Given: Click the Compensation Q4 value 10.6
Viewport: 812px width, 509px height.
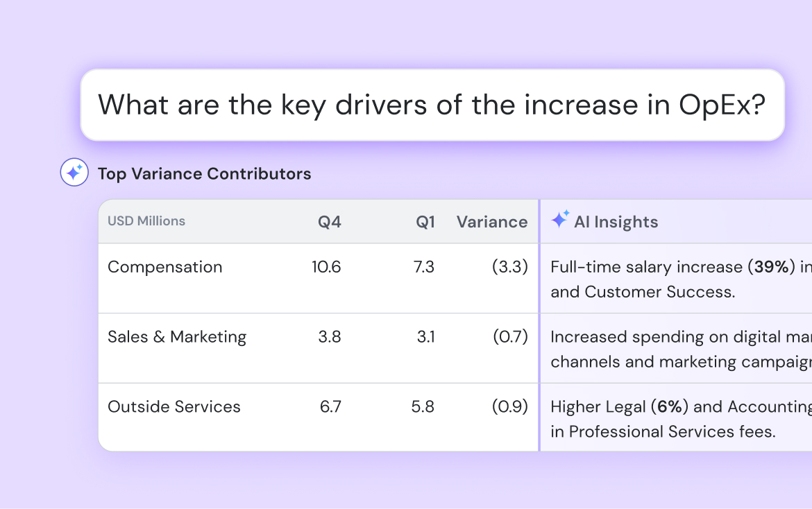Looking at the screenshot, I should point(326,267).
